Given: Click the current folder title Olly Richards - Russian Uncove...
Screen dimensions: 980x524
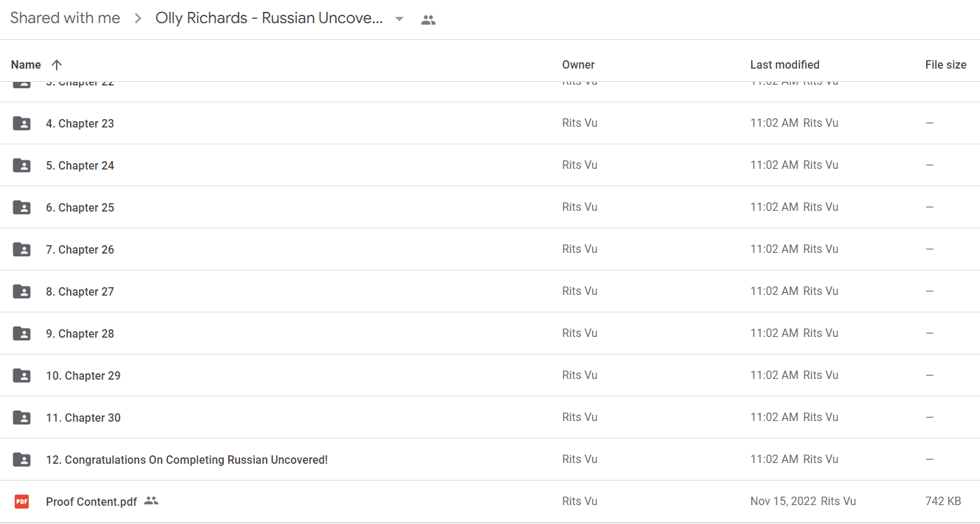Looking at the screenshot, I should click(269, 18).
